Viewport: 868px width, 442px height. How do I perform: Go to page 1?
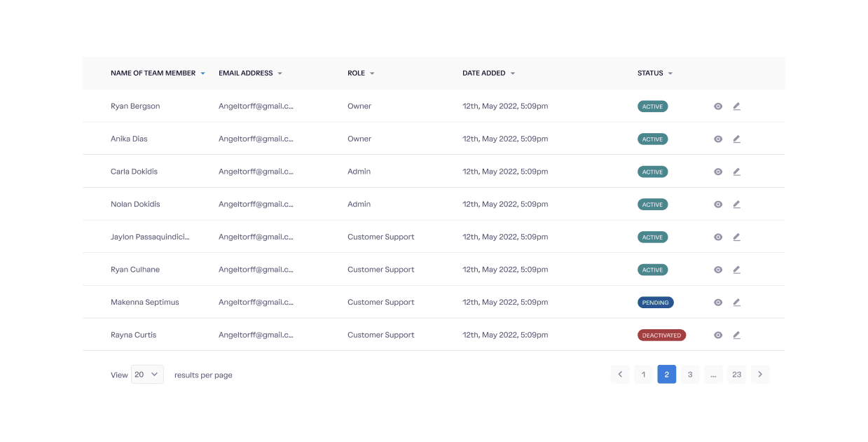click(x=643, y=375)
